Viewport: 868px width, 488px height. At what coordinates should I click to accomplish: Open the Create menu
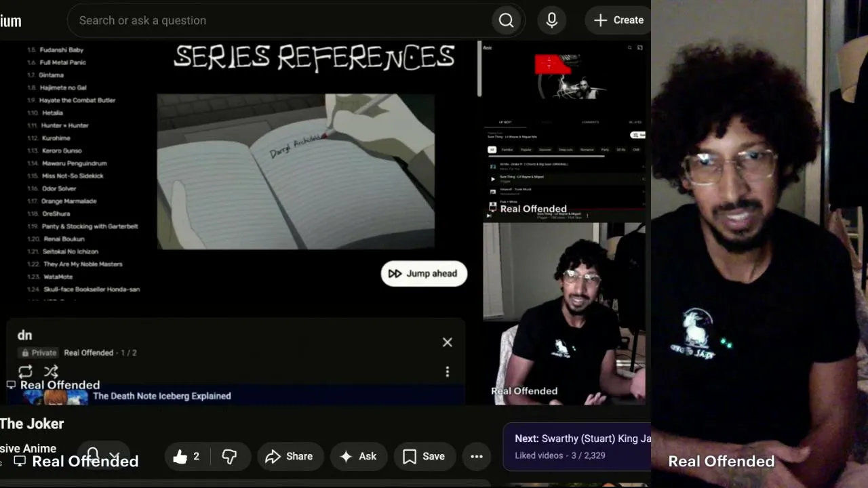(x=618, y=20)
